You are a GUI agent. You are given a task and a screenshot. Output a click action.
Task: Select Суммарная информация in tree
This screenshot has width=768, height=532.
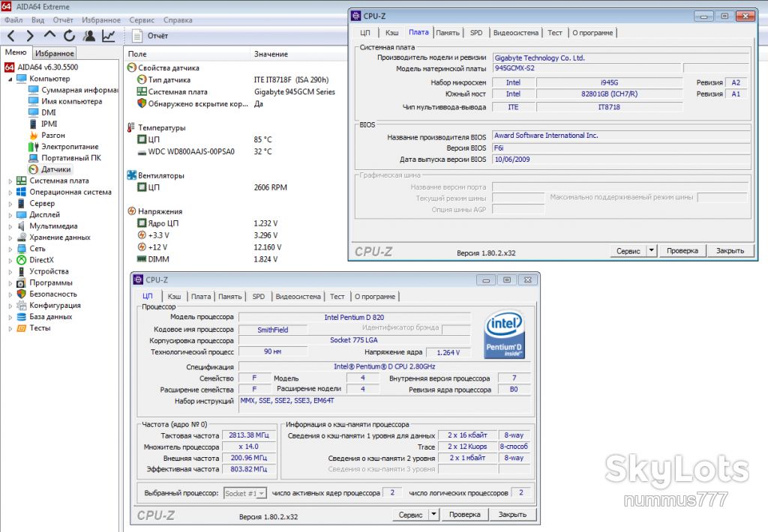pos(73,90)
